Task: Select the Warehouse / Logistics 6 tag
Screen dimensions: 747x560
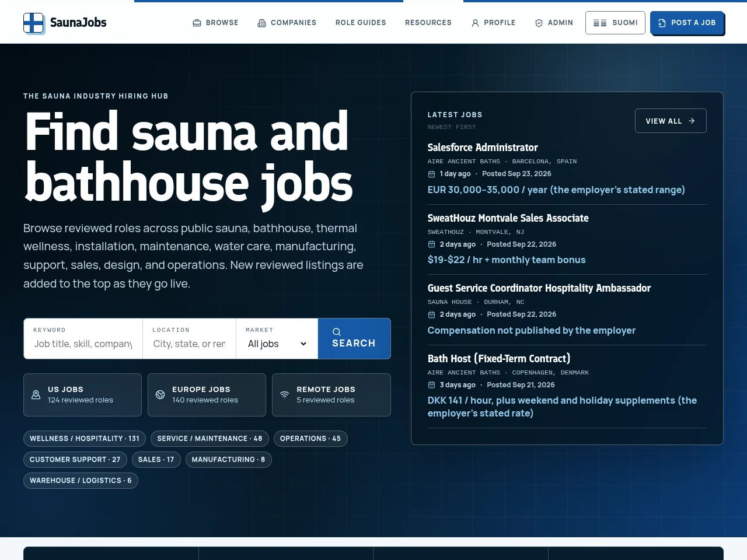Action: [81, 481]
